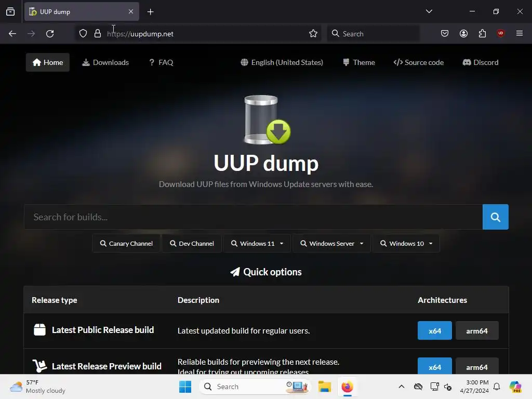Image resolution: width=532 pixels, height=399 pixels.
Task: Change language via English (United States)
Action: (x=282, y=62)
